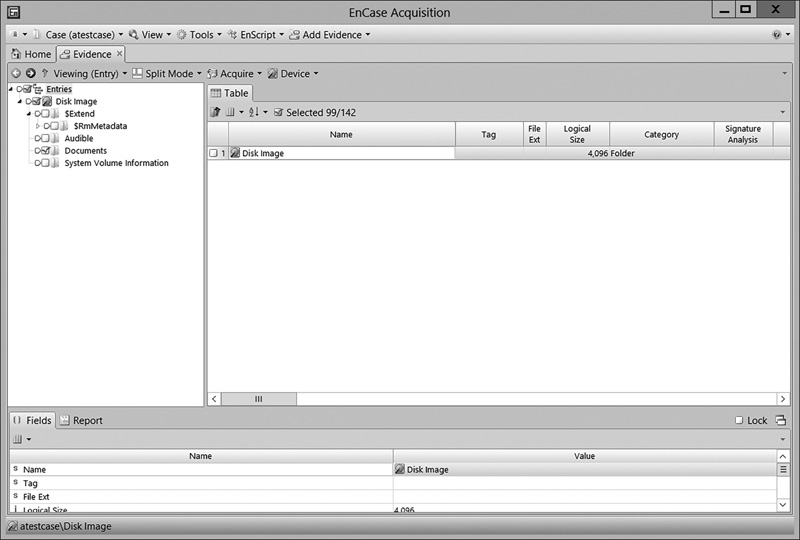The height and width of the screenshot is (540, 800).
Task: Check the table row 1 checkbox
Action: pyautogui.click(x=213, y=153)
